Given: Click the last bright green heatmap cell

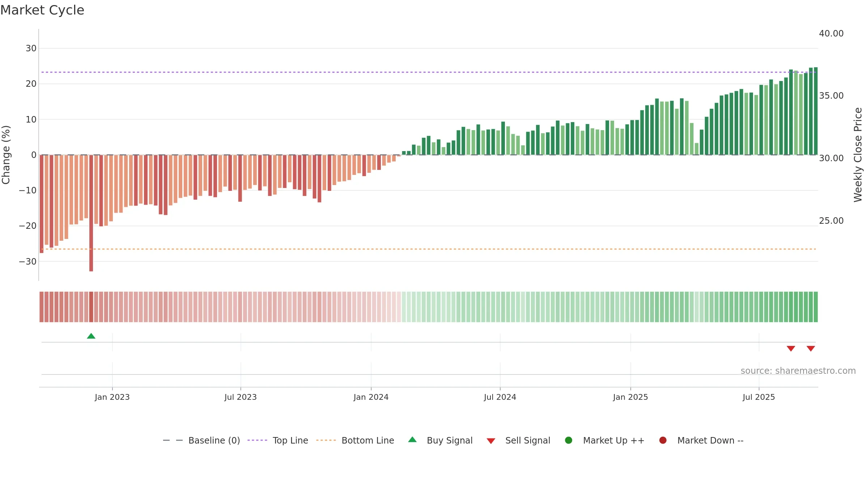Looking at the screenshot, I should (816, 307).
